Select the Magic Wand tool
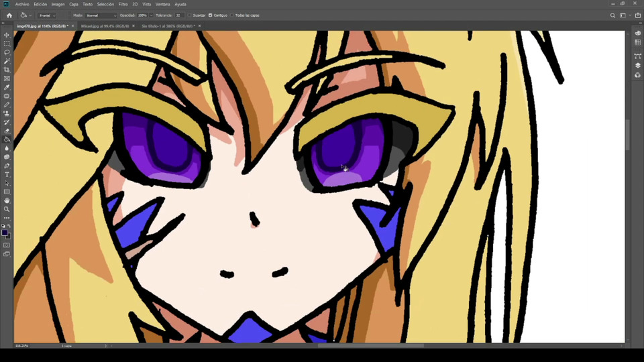Screen dimensions: 644x362 coord(7,61)
